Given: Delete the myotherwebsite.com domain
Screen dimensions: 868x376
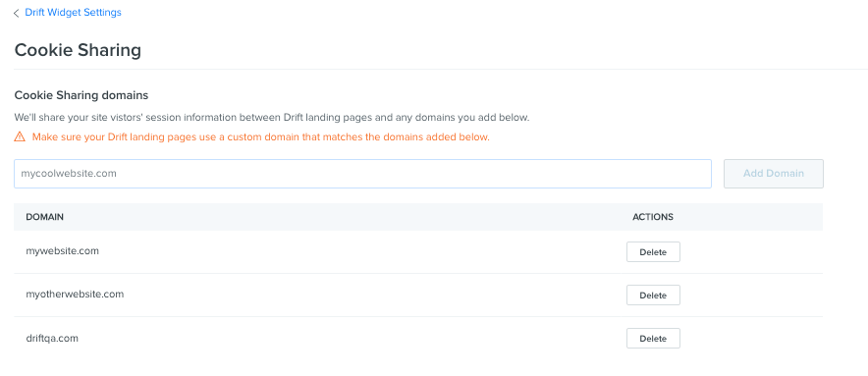Looking at the screenshot, I should 653,295.
